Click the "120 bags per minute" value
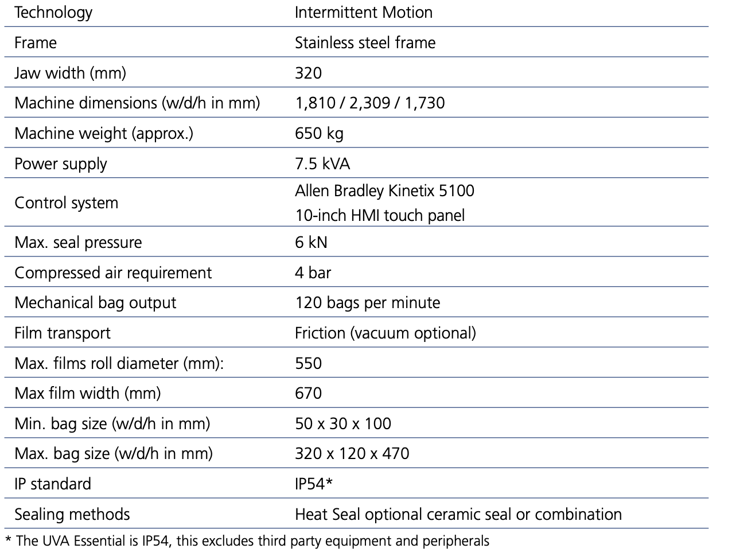Image resolution: width=732 pixels, height=560 pixels. (367, 303)
